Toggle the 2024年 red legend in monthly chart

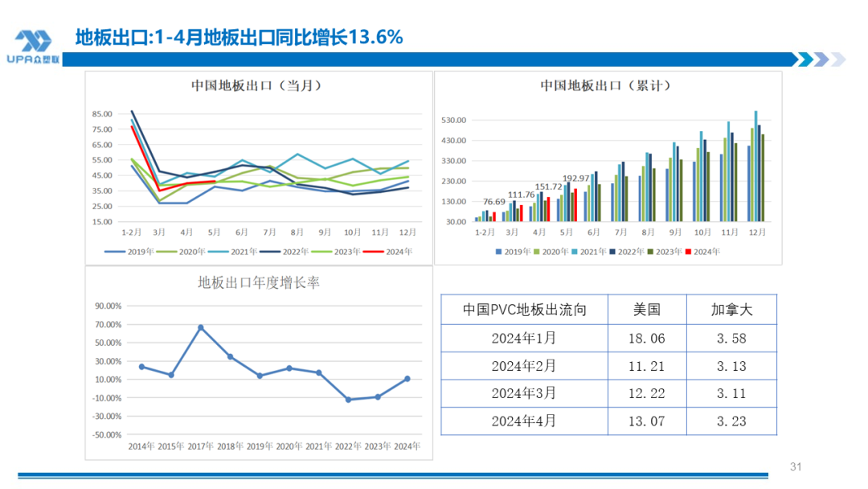398,250
